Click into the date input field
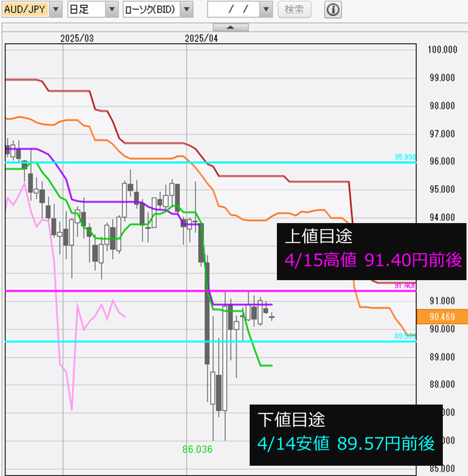The width and height of the screenshot is (468, 476). [x=233, y=9]
